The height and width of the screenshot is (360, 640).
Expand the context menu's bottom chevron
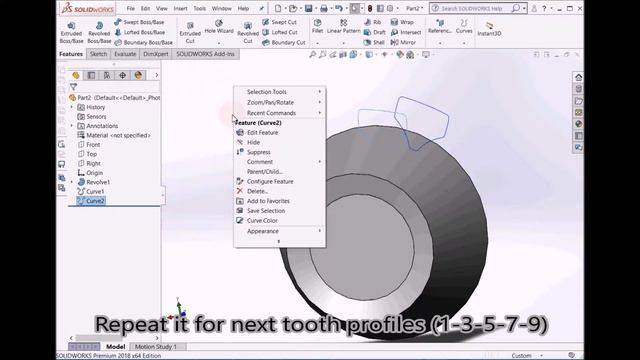pos(279,242)
